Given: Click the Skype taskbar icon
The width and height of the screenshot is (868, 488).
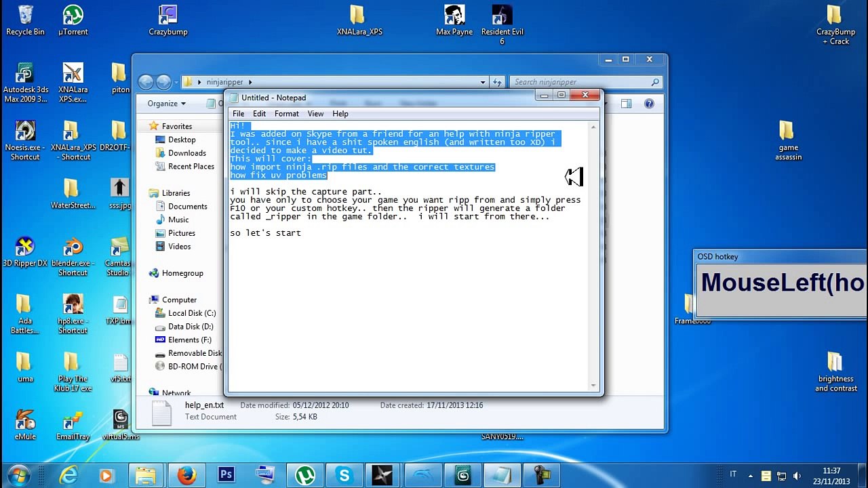Looking at the screenshot, I should point(344,476).
